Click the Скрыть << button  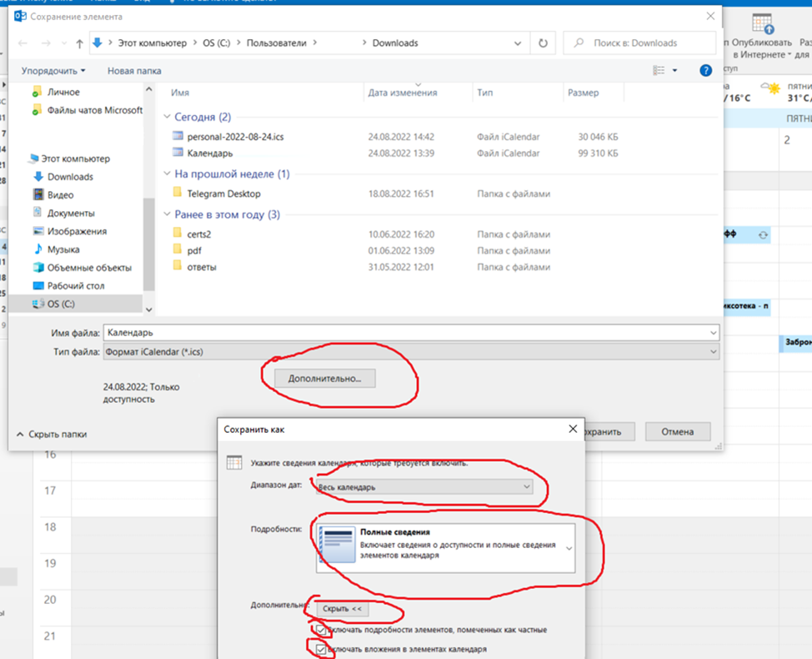pyautogui.click(x=343, y=609)
